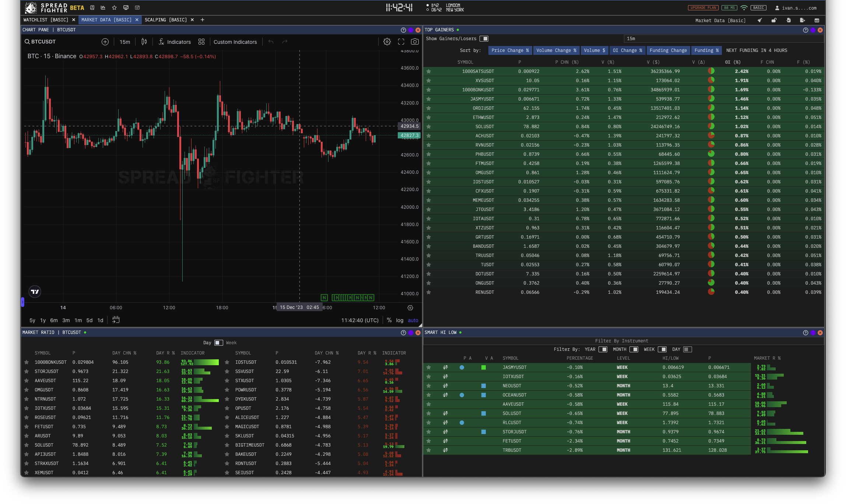The height and width of the screenshot is (504, 846).
Task: Open time axis settings gear icon
Action: click(x=410, y=308)
